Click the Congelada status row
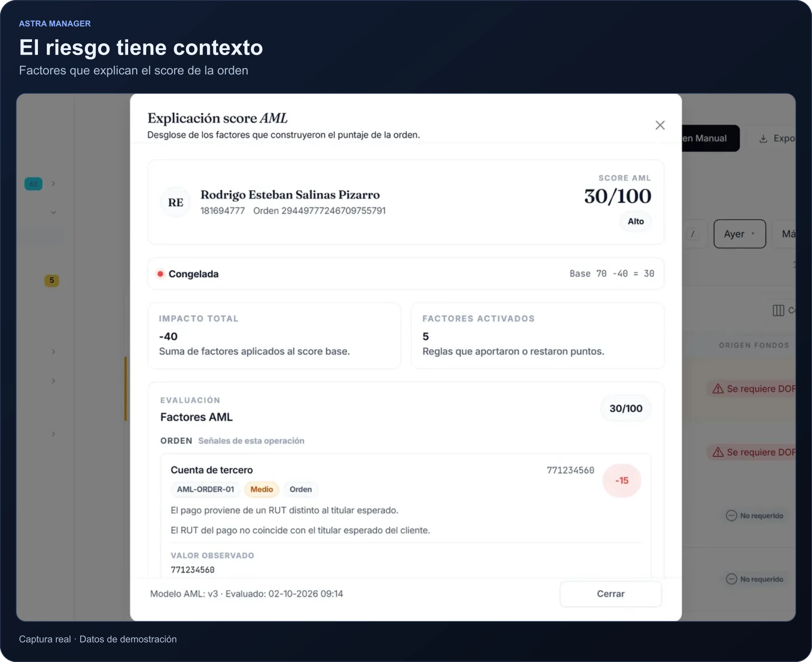Image resolution: width=812 pixels, height=662 pixels. (x=406, y=273)
